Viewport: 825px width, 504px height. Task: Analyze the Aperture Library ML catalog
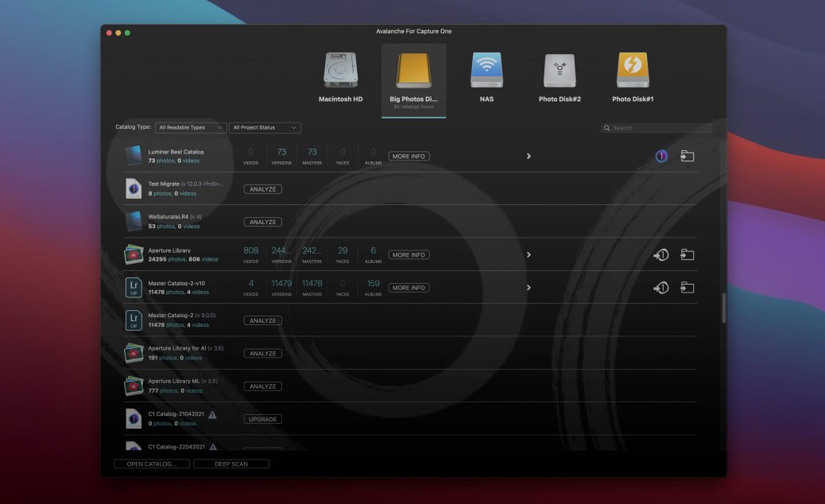coord(262,386)
